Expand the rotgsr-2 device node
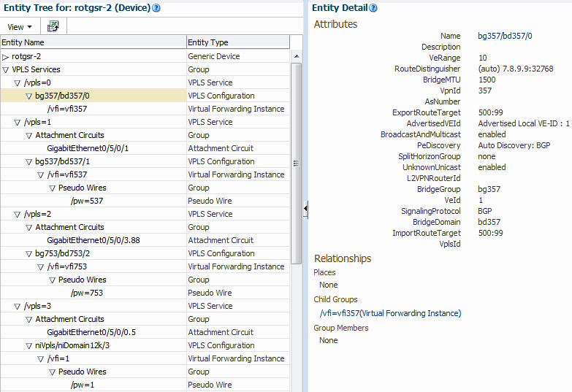The height and width of the screenshot is (392, 572). (x=5, y=57)
